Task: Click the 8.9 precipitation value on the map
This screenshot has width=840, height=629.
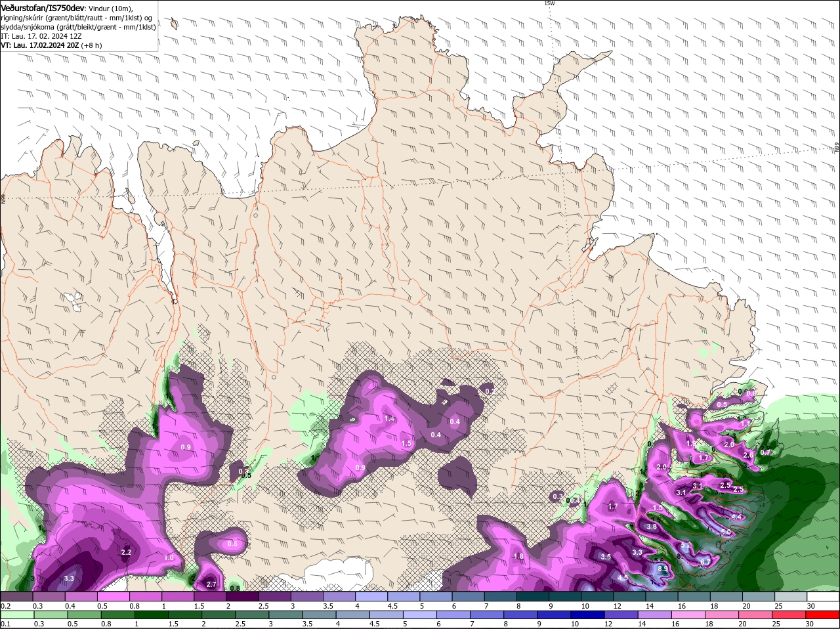Action: tap(663, 569)
